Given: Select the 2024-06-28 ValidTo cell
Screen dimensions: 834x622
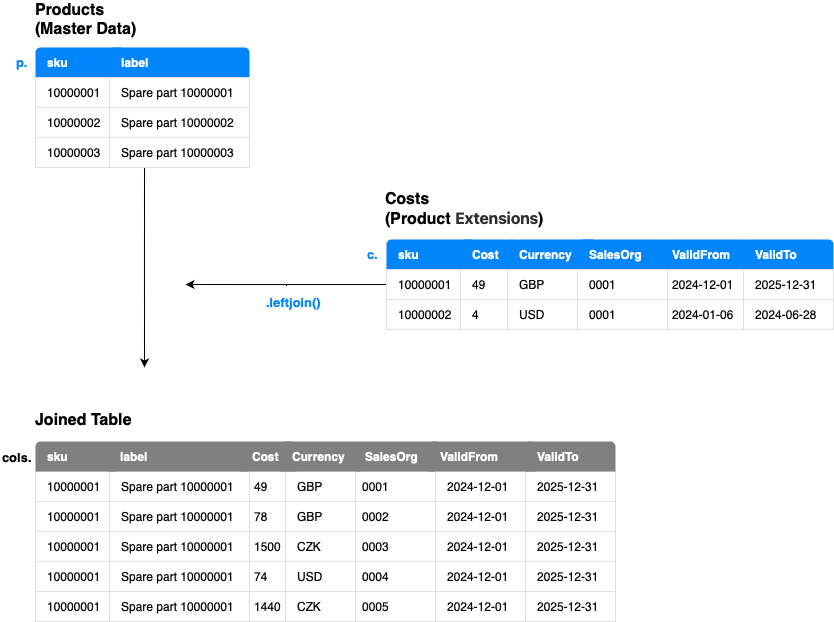Looking at the screenshot, I should [785, 315].
